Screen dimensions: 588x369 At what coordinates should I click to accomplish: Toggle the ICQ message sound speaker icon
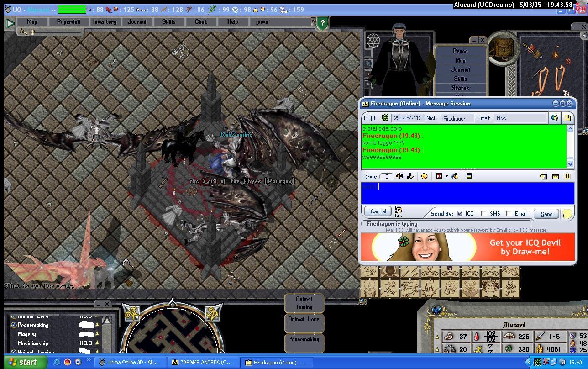pyautogui.click(x=400, y=176)
